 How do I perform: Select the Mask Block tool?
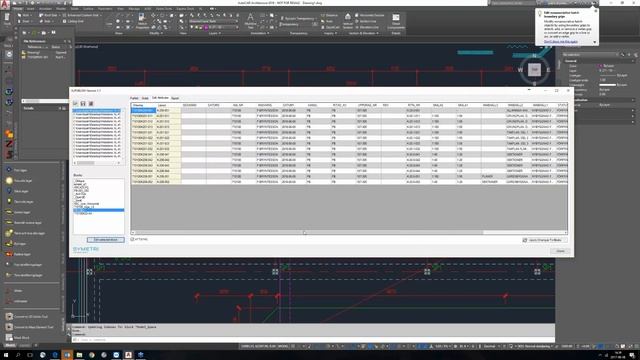pyautogui.click(x=18, y=338)
